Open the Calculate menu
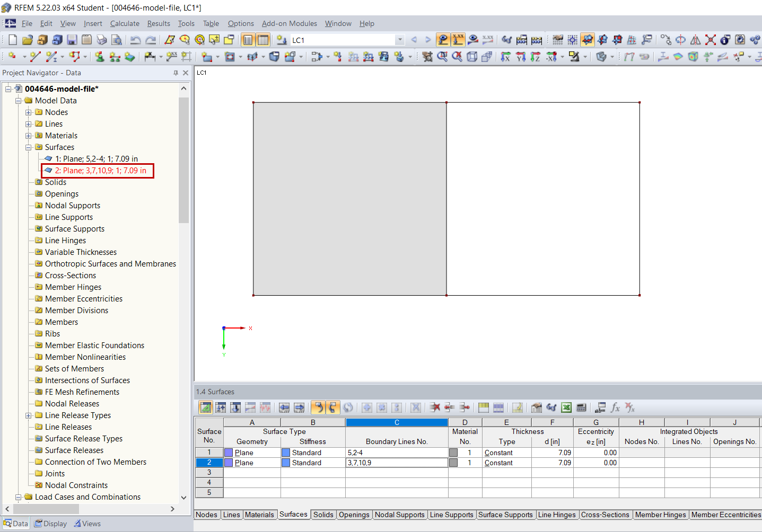 (125, 23)
